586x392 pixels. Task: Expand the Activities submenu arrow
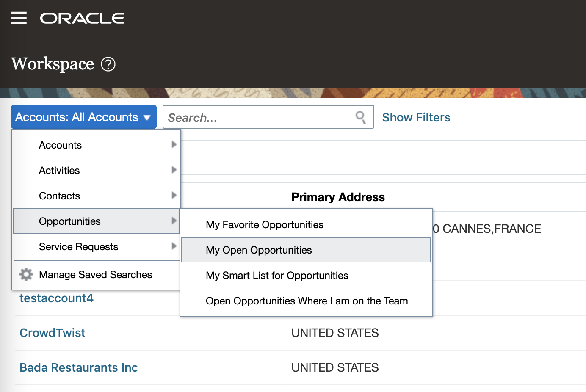pyautogui.click(x=174, y=170)
